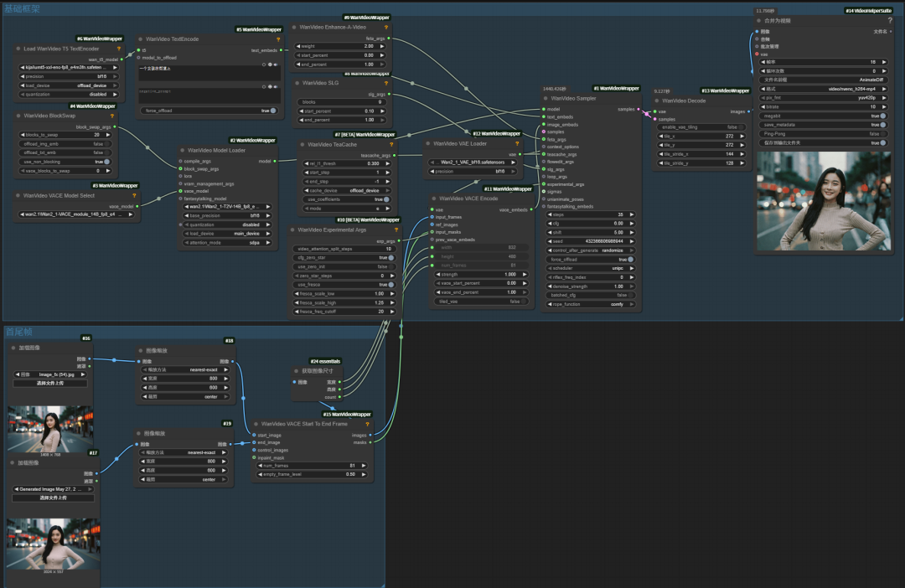Click the 首尾帧 group title
Screen dimensions: 905x588
click(18, 332)
